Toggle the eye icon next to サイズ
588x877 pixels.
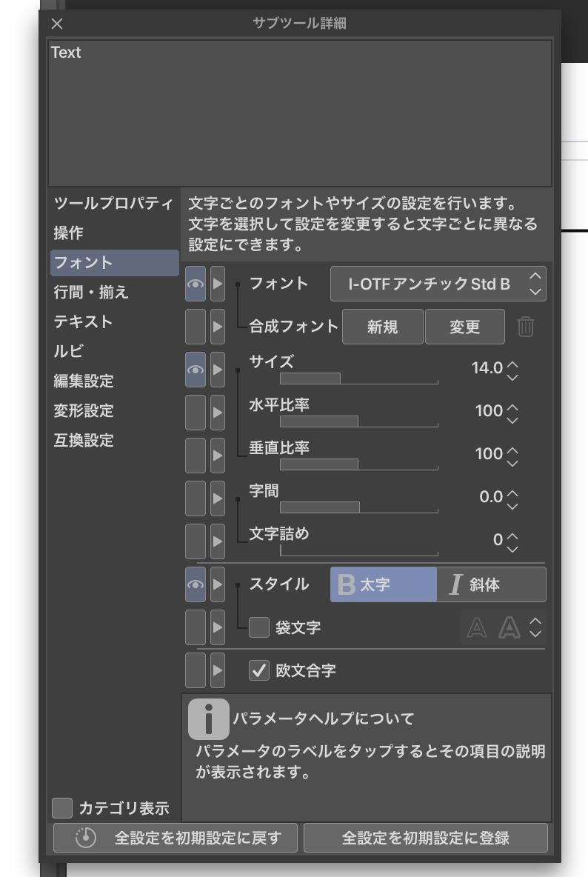(x=196, y=368)
